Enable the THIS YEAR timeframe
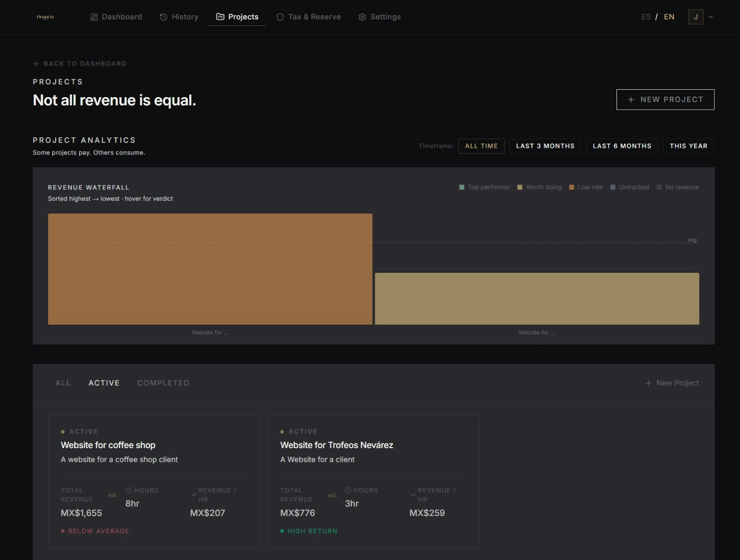 (x=689, y=146)
